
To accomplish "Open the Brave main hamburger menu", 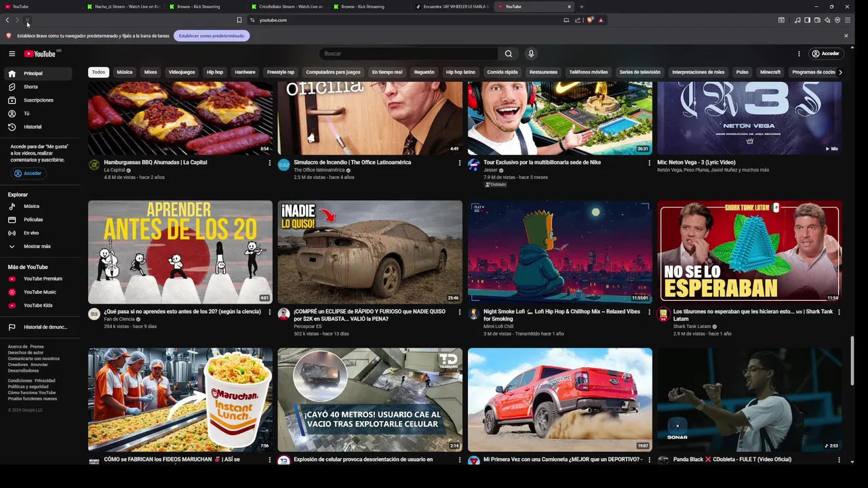I will [x=847, y=20].
